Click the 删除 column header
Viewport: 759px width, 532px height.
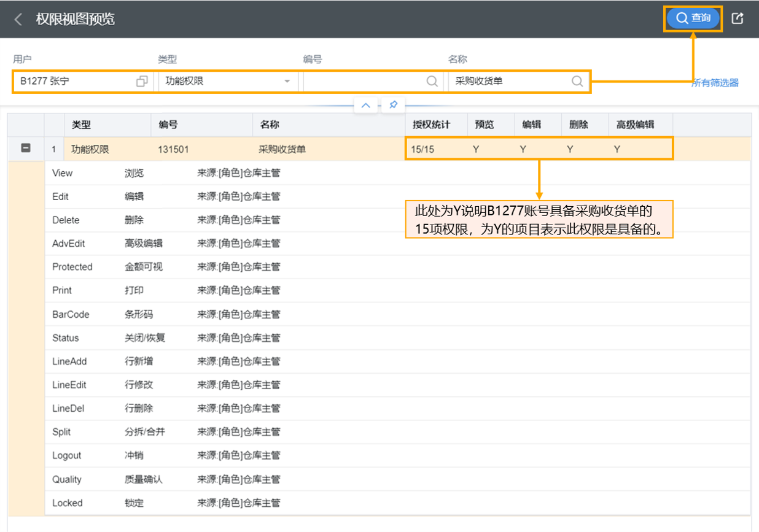(585, 125)
